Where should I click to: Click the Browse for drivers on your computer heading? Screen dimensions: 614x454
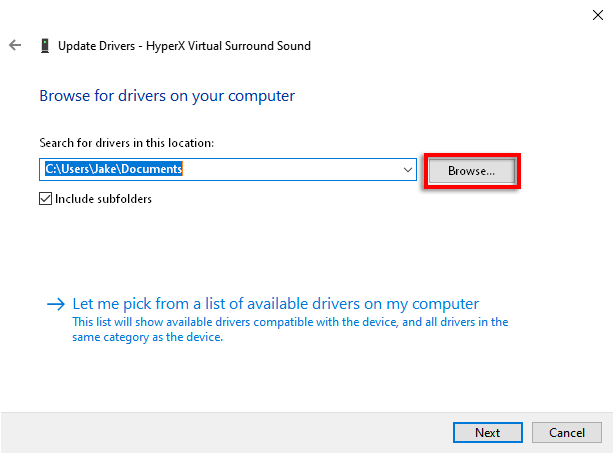[x=167, y=96]
